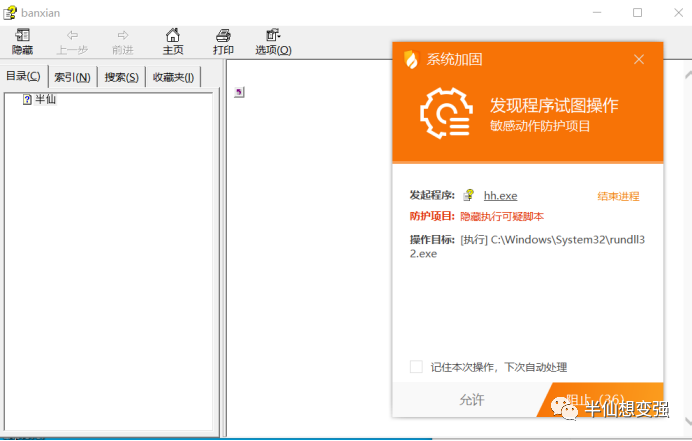Close the 系统加固 alert popup
Screen dimensions: 692x441
639,59
